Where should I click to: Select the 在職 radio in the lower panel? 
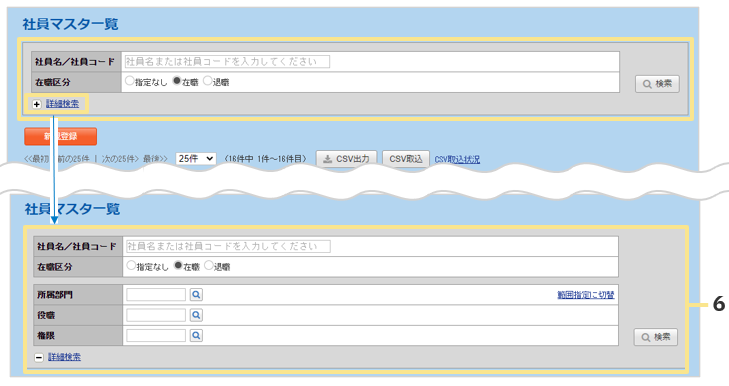178,265
